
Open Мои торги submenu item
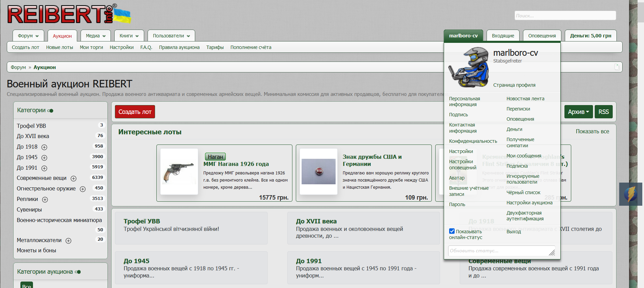click(x=91, y=47)
